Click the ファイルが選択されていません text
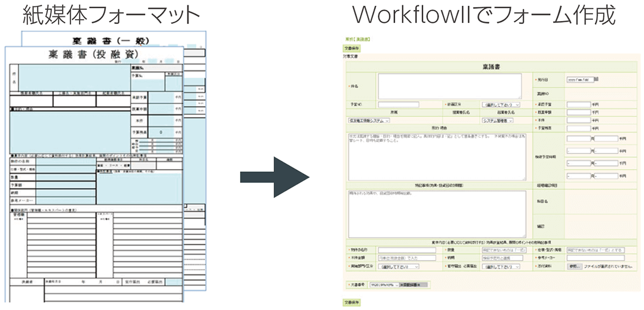 click(x=609, y=267)
